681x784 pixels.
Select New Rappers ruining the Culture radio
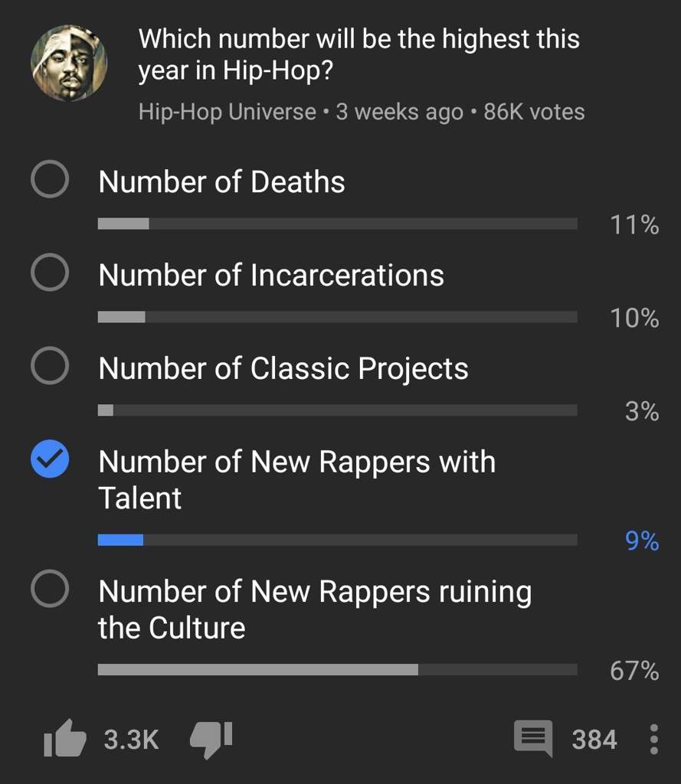[x=50, y=589]
